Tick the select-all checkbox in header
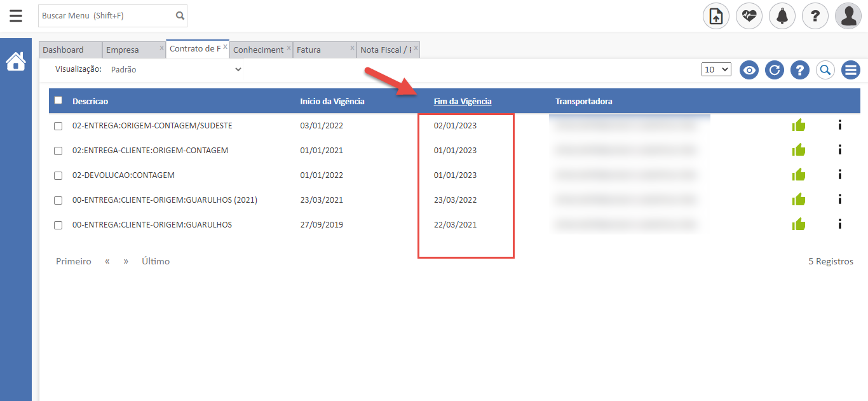The height and width of the screenshot is (401, 868). pos(58,100)
